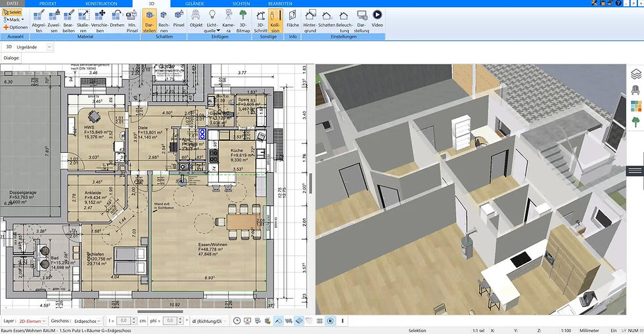Image resolution: width=644 pixels, height=334 pixels.
Task: Activate the Skalieren material tool
Action: tap(83, 22)
